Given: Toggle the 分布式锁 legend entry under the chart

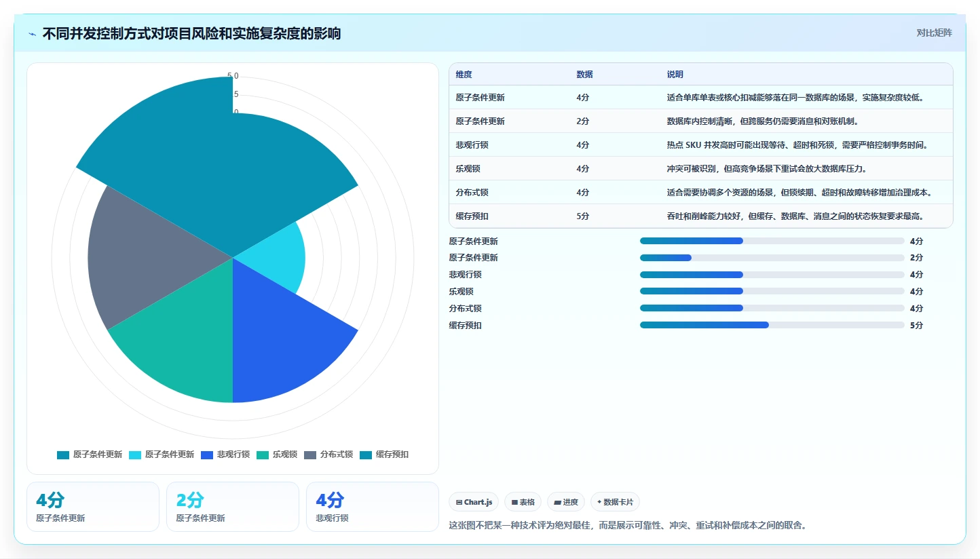Looking at the screenshot, I should pos(328,455).
